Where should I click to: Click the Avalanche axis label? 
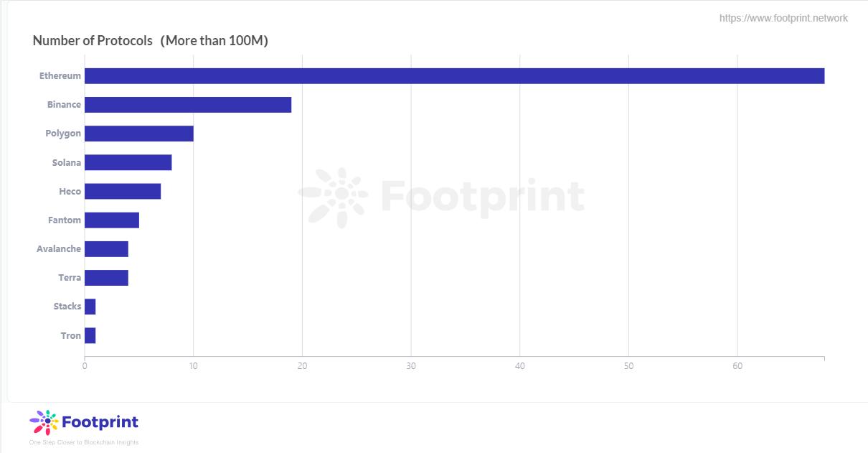point(59,249)
